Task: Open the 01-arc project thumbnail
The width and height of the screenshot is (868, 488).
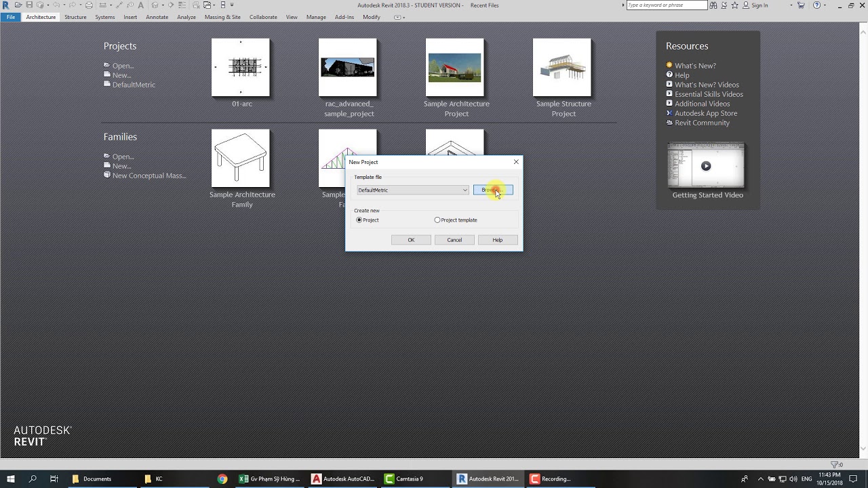Action: click(241, 68)
